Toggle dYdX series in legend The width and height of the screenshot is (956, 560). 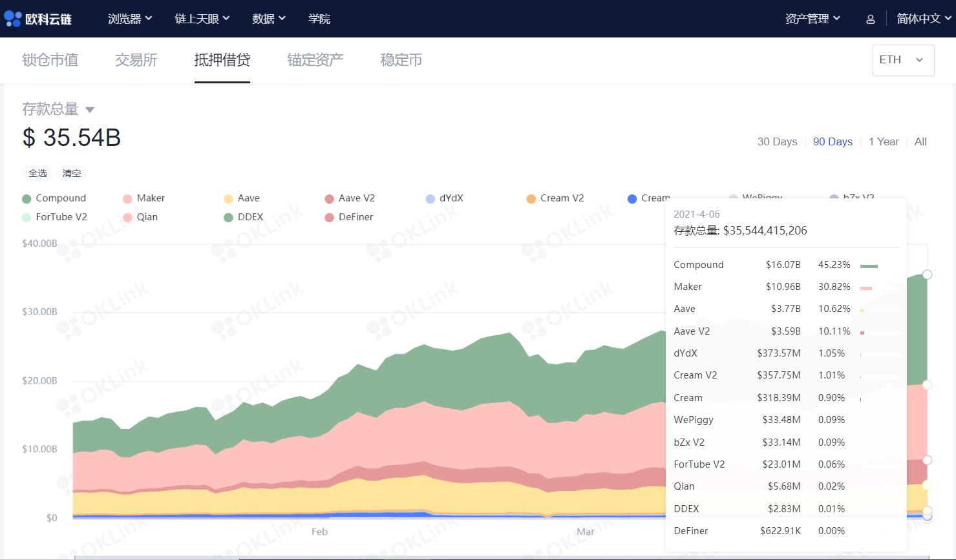tap(445, 198)
